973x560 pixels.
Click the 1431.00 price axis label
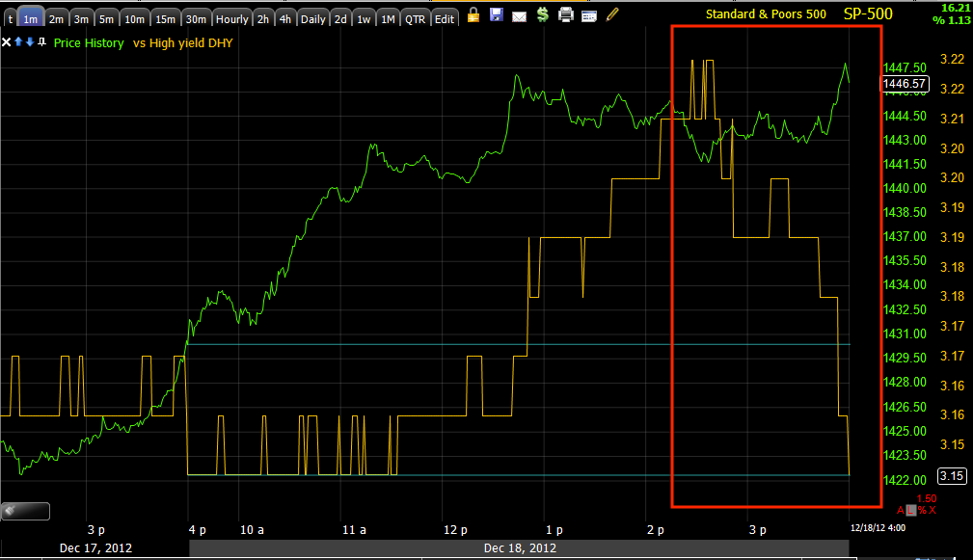tap(905, 333)
